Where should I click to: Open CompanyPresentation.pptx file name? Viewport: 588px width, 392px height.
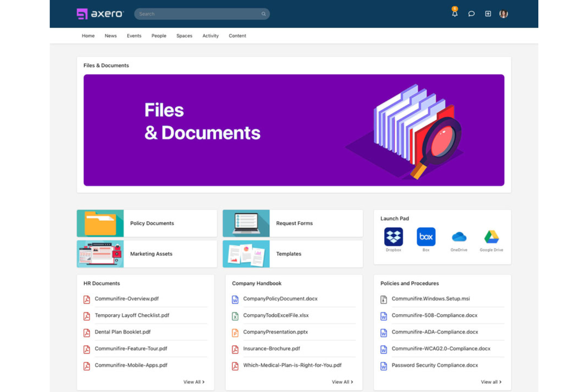click(x=276, y=332)
